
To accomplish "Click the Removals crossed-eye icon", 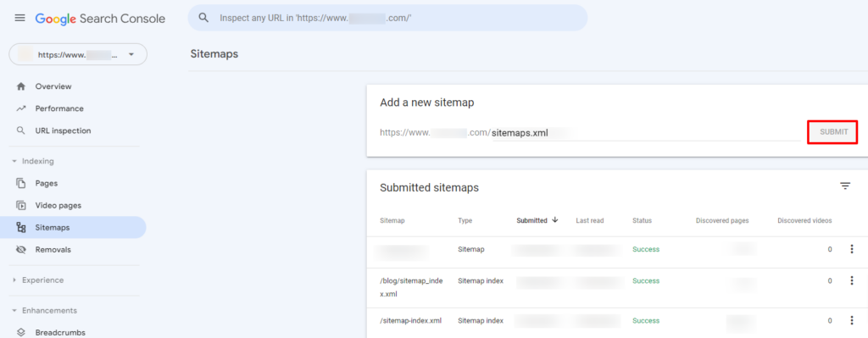I will pos(21,250).
